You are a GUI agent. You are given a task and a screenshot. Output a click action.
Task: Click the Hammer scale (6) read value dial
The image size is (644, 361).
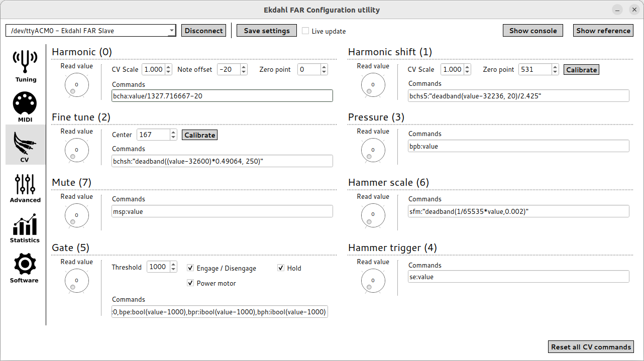coord(373,215)
